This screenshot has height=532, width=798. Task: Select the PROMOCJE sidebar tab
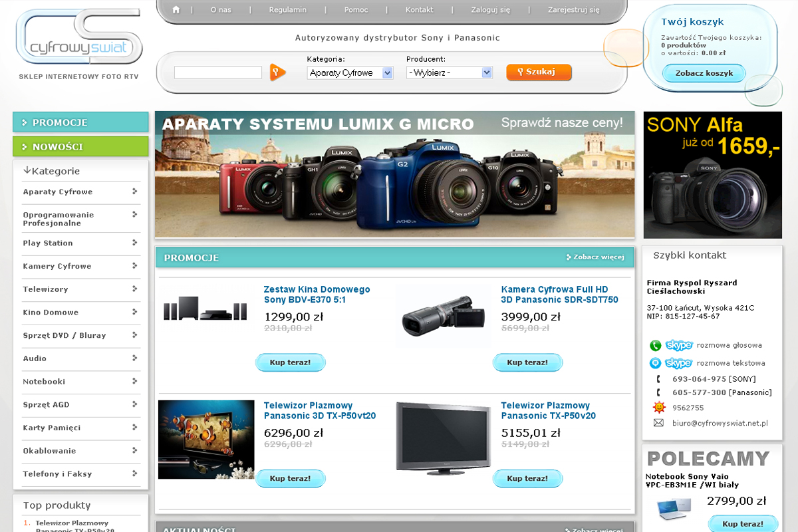tap(80, 122)
